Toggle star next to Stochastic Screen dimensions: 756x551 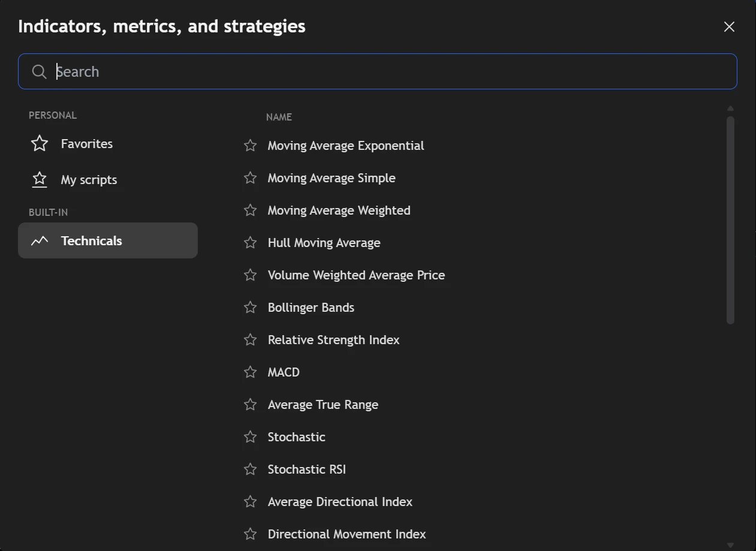coord(251,437)
